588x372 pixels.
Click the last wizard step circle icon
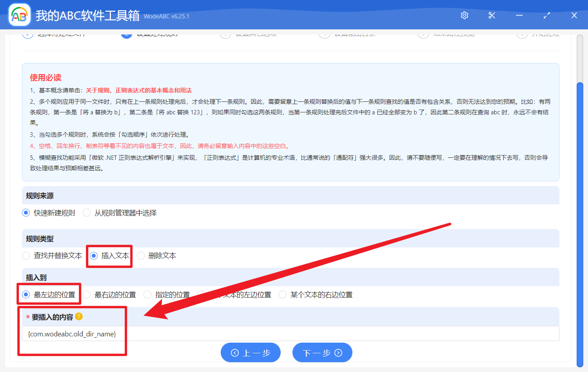(x=522, y=34)
